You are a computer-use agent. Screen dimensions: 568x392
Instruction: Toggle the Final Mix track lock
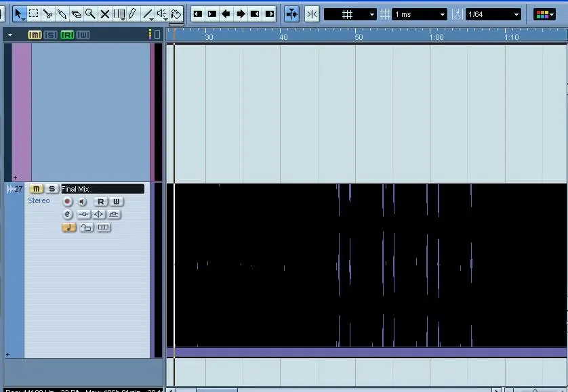(x=87, y=227)
